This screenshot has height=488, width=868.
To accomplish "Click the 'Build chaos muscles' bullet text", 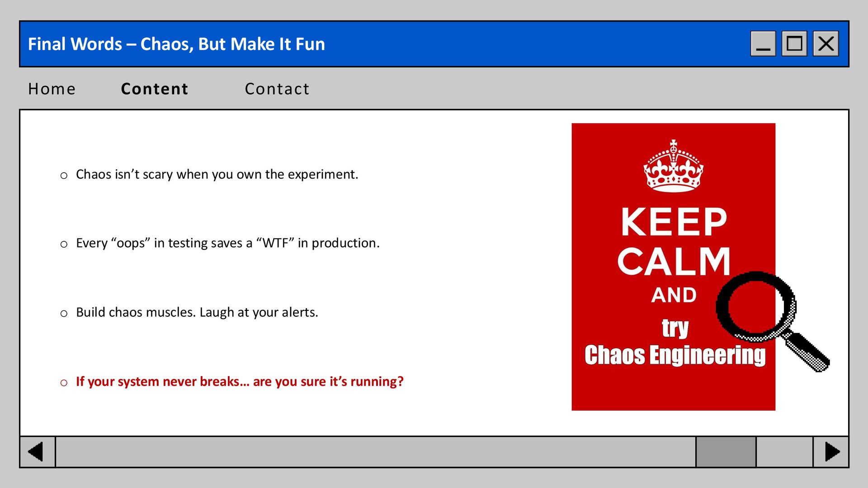I will click(197, 312).
